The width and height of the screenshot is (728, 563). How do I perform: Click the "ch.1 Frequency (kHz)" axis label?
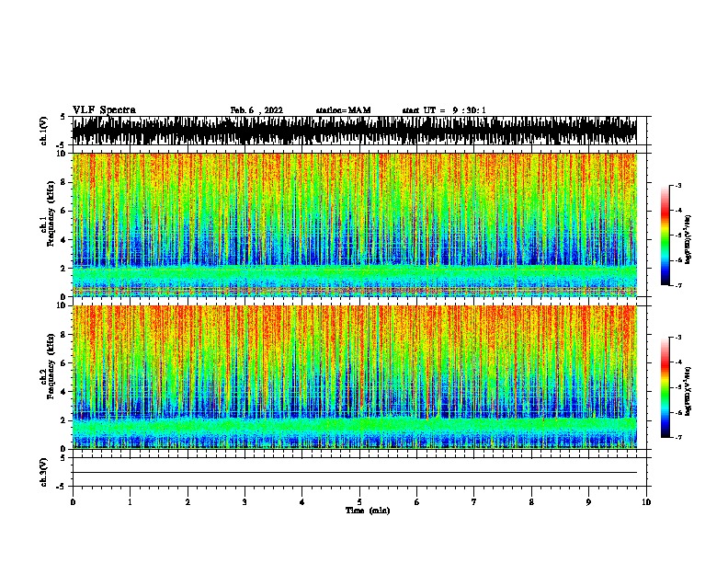pos(48,214)
